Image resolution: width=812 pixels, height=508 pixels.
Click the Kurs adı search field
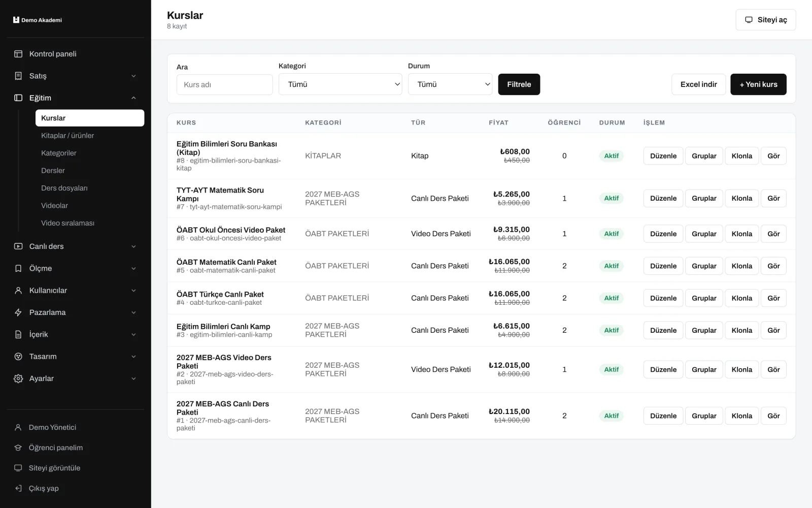pos(224,85)
